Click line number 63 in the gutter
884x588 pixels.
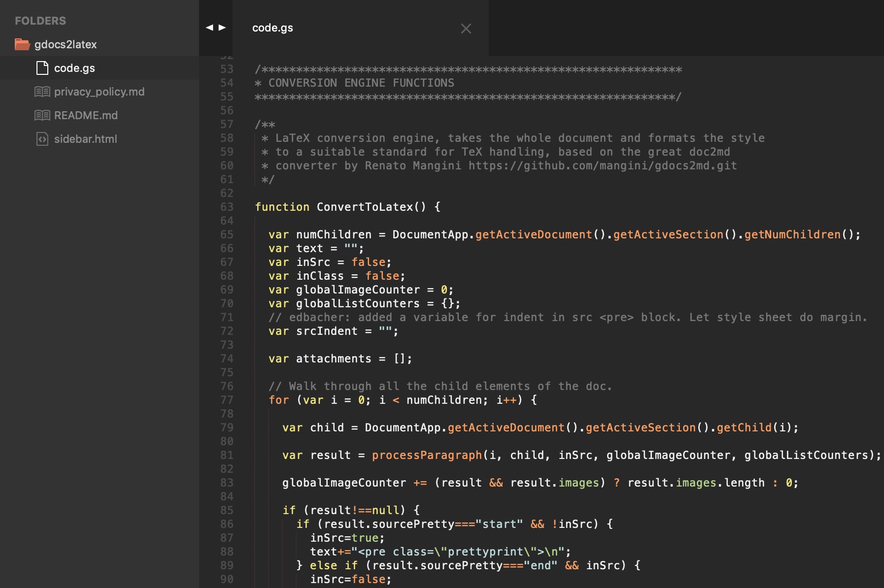pos(227,207)
